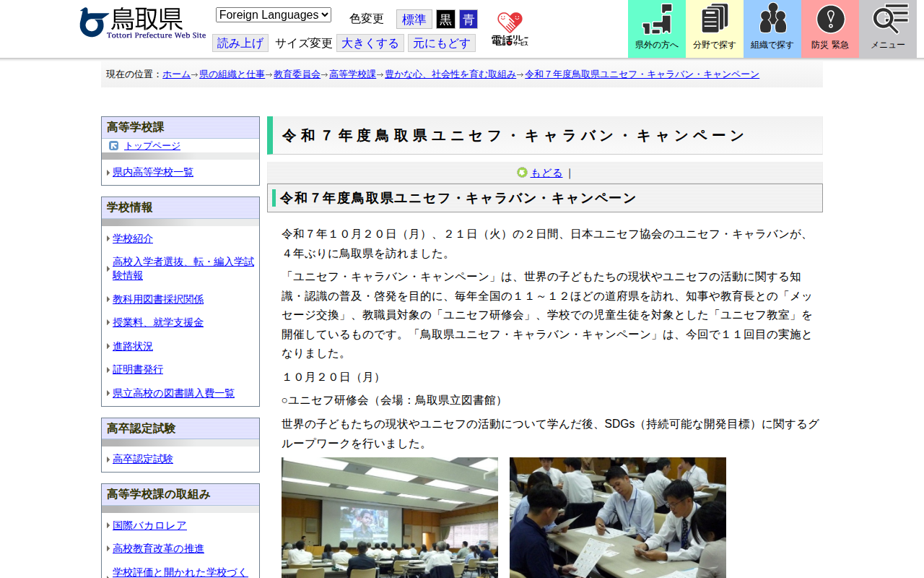Click the 高卒認定試験 section heading
The width and height of the screenshot is (924, 578).
pyautogui.click(x=141, y=428)
